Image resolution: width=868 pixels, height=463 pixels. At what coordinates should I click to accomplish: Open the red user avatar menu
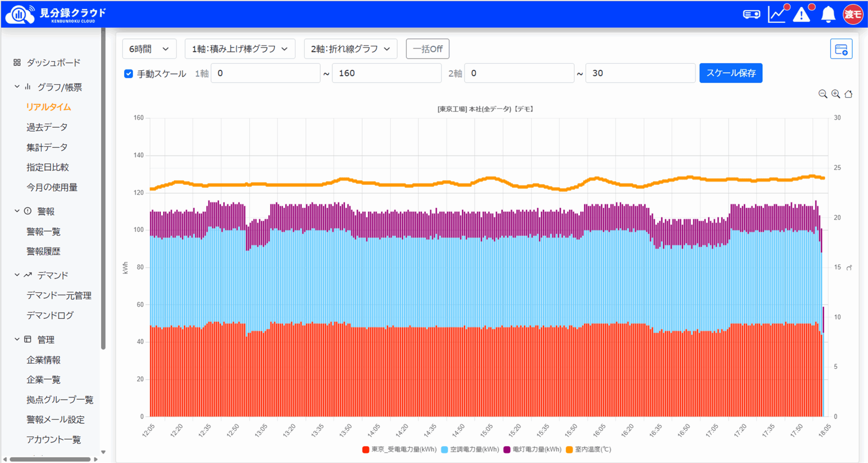(x=852, y=14)
